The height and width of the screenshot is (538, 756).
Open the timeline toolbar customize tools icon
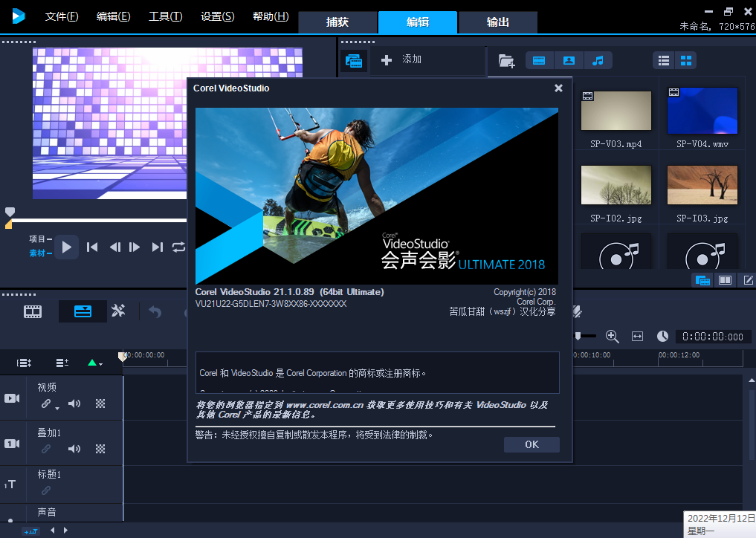pyautogui.click(x=118, y=311)
